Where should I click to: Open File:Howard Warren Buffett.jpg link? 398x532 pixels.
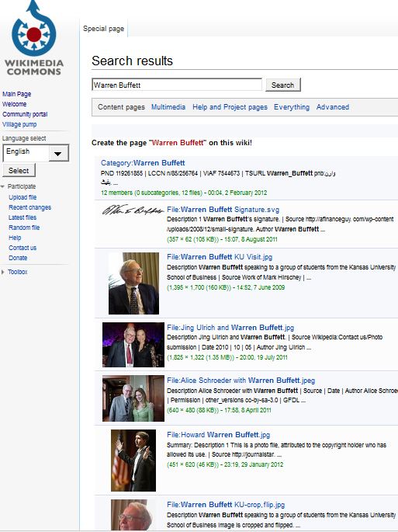coord(218,435)
